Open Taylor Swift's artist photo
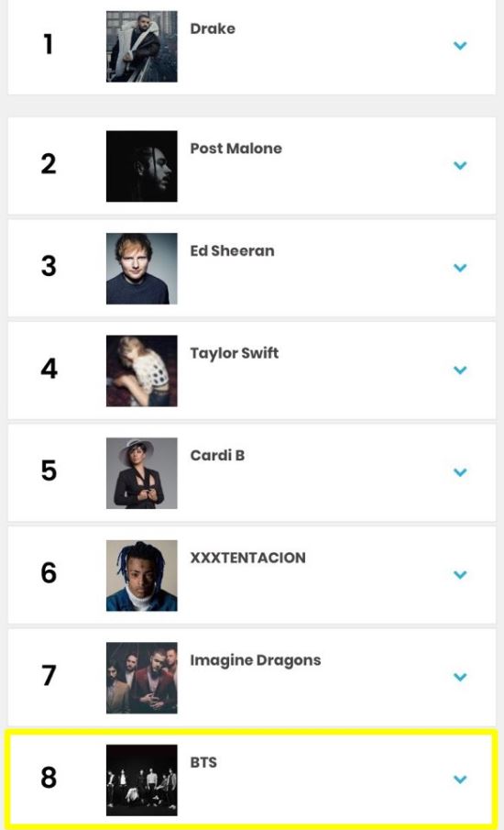The image size is (504, 830). 142,371
